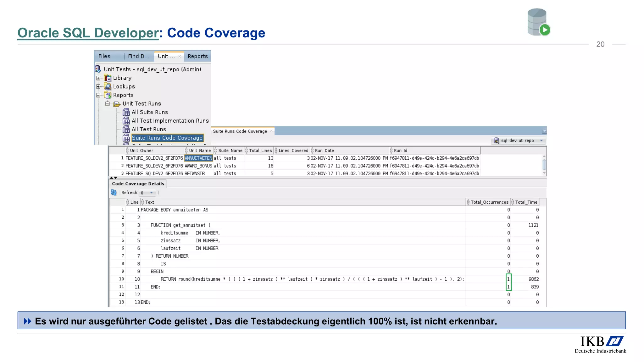Open the sql_dev_ut_repo connection dropdown
The width and height of the screenshot is (644, 362).
point(541,140)
